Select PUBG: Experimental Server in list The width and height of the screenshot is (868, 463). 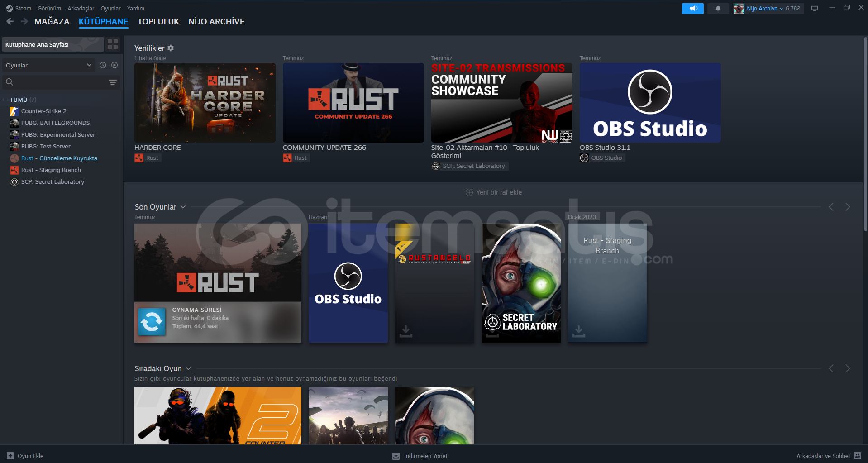[58, 134]
